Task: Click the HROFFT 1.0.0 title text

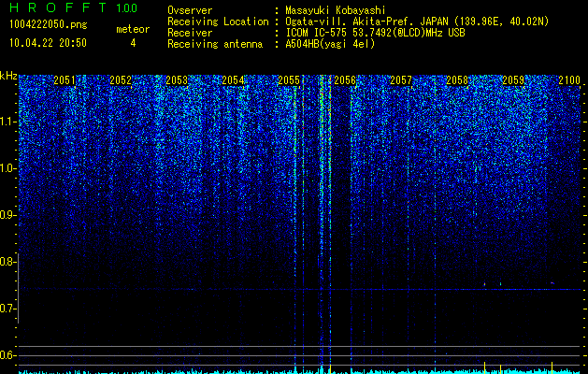Action: click(74, 7)
